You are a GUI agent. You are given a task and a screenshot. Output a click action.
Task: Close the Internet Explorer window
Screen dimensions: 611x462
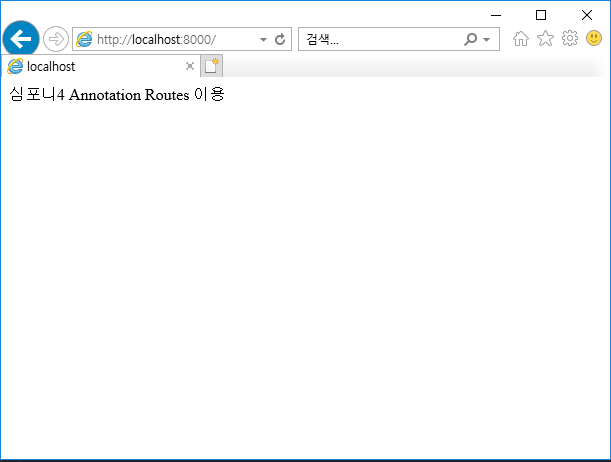click(x=587, y=14)
